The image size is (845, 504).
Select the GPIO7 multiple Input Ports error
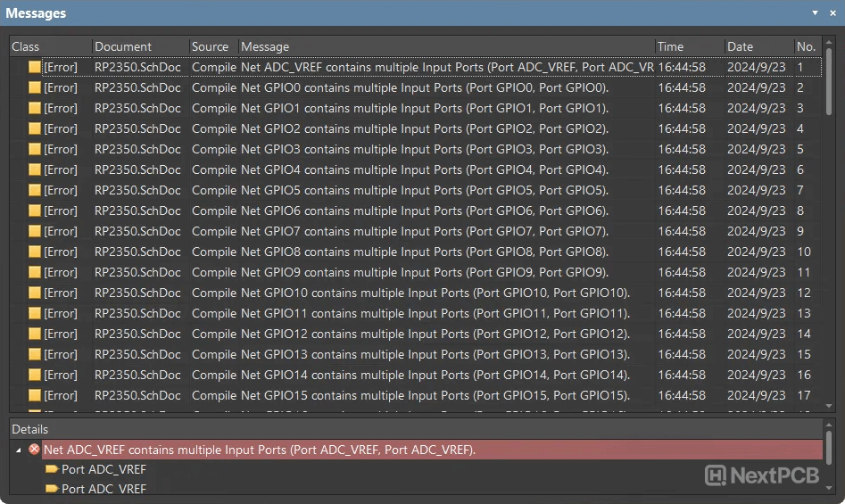point(424,231)
